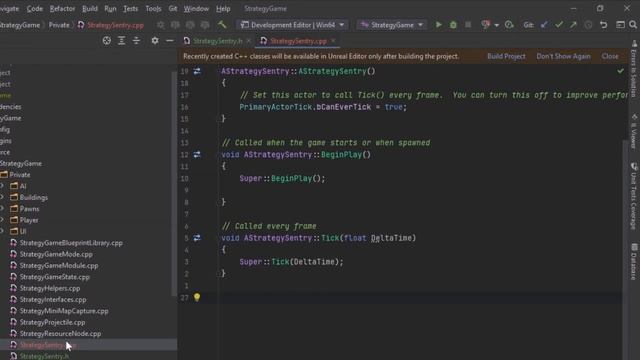Click gutter navigation icon beside BeginPlay
The width and height of the screenshot is (640, 360).
(x=197, y=154)
